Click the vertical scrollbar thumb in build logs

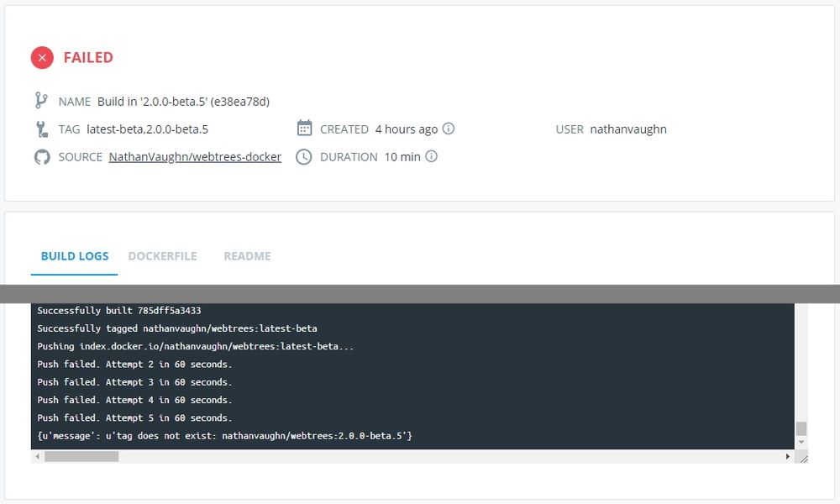pos(801,428)
